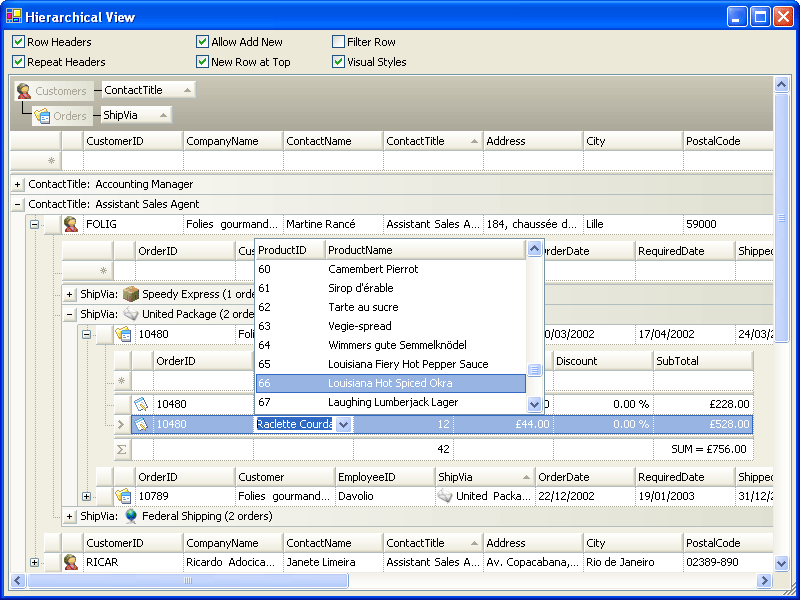Open the Raclette Courdavault product dropdown arrow
The height and width of the screenshot is (600, 800).
[x=343, y=424]
